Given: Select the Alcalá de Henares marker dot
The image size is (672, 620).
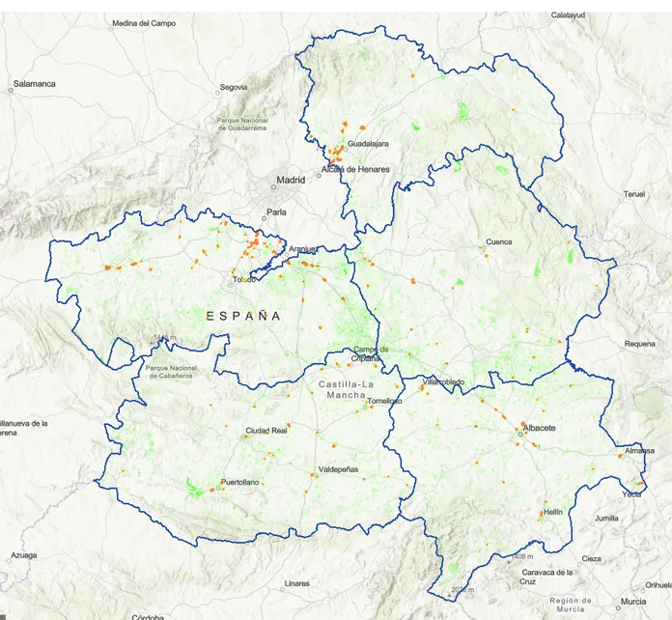Looking at the screenshot, I should click(x=319, y=175).
